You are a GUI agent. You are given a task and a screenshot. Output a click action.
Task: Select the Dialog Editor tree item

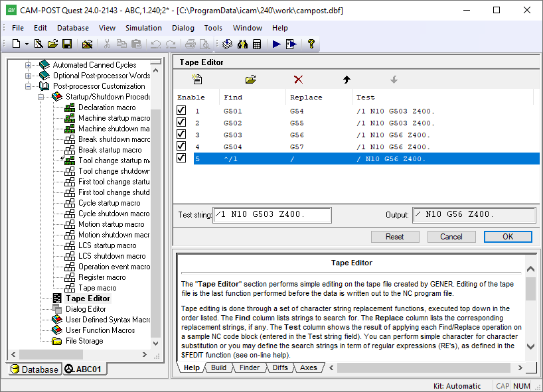[x=86, y=309]
